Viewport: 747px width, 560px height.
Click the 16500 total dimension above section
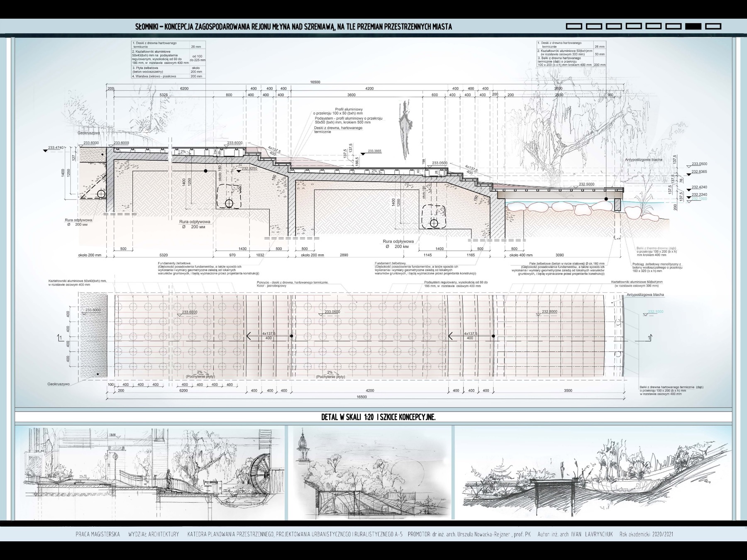pyautogui.click(x=315, y=82)
